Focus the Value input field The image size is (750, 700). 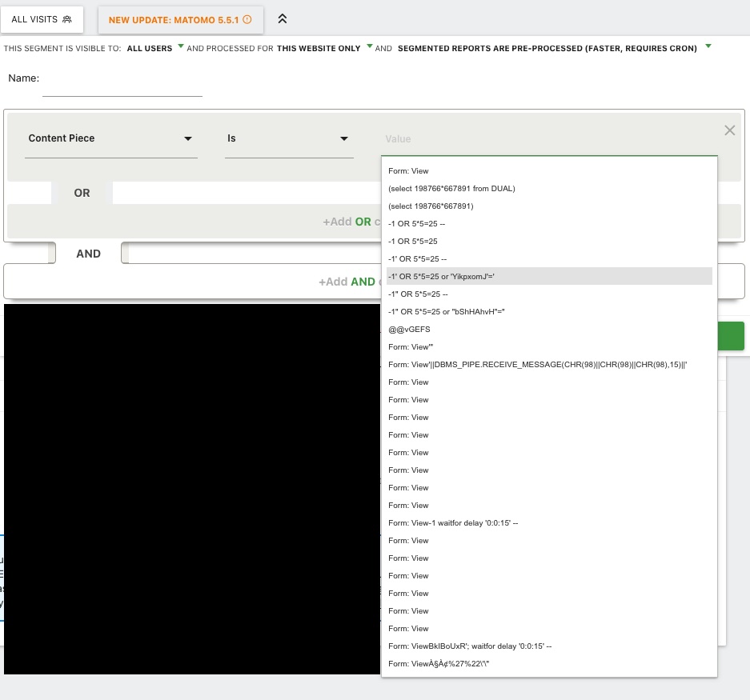pos(548,139)
